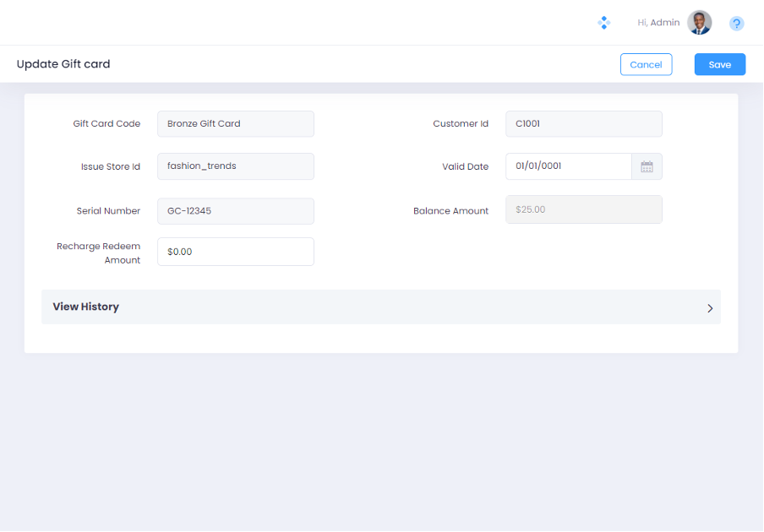Image resolution: width=764 pixels, height=532 pixels.
Task: Click the Gift Card Code label
Action: click(x=106, y=123)
